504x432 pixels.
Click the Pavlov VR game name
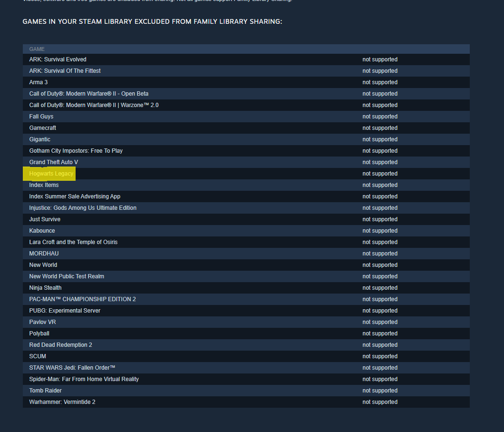(x=42, y=322)
